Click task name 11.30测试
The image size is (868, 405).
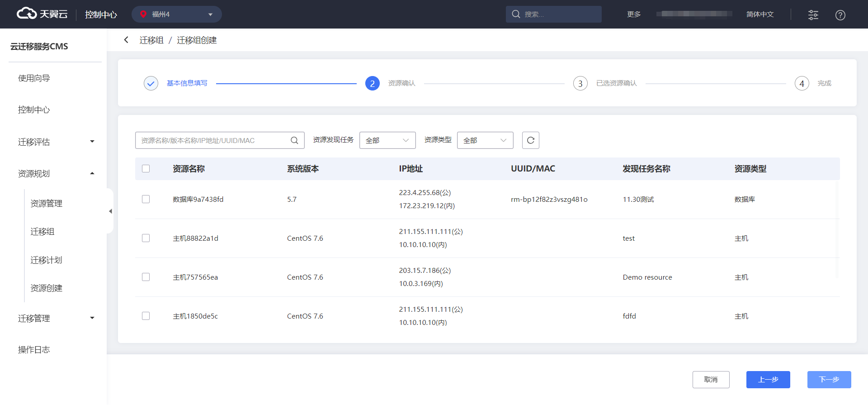pyautogui.click(x=638, y=200)
